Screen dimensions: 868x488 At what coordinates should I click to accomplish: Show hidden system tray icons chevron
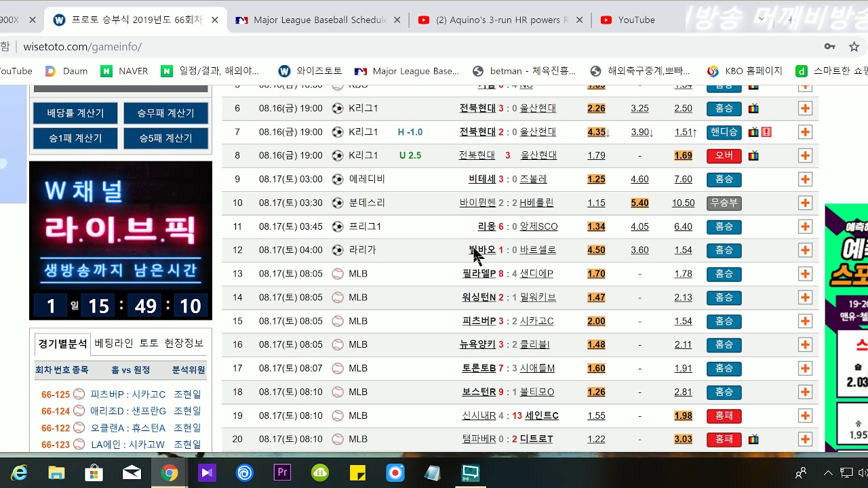click(827, 472)
